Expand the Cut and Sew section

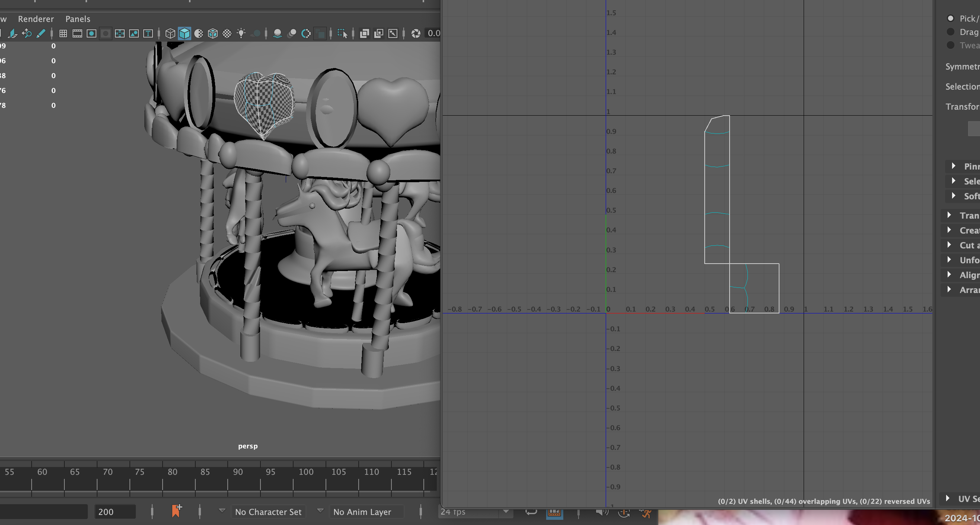[949, 244]
